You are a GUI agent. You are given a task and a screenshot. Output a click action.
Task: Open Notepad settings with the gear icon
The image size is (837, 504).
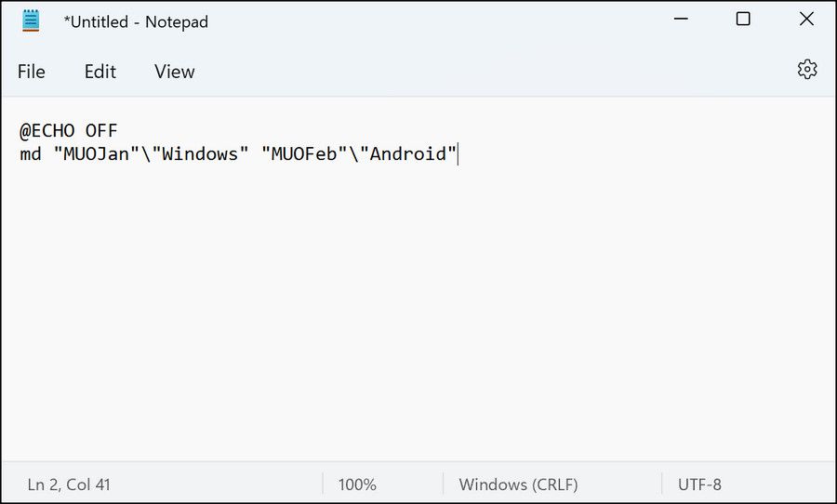[x=806, y=70]
